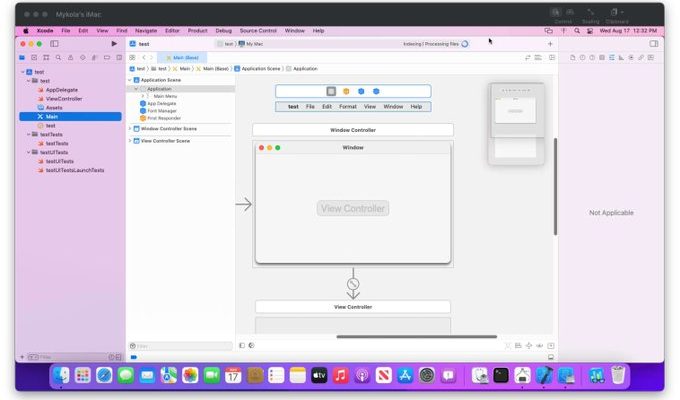Click the canvas vertical scrollbar
680x400 pixels.
click(x=555, y=187)
